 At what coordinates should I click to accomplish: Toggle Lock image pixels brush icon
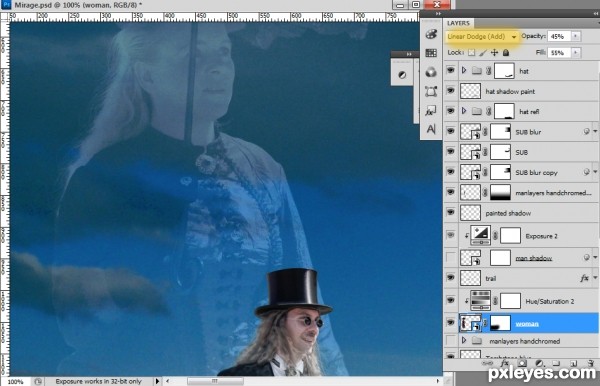[x=483, y=52]
